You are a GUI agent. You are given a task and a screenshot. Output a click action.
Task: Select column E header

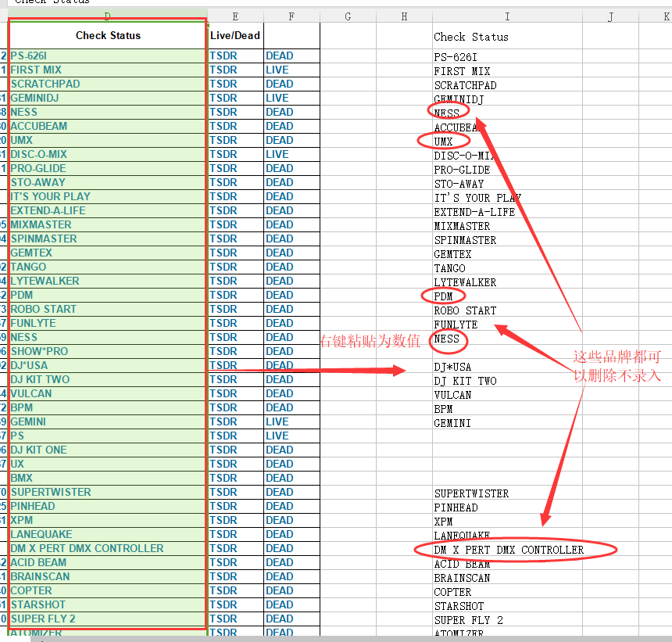[236, 16]
